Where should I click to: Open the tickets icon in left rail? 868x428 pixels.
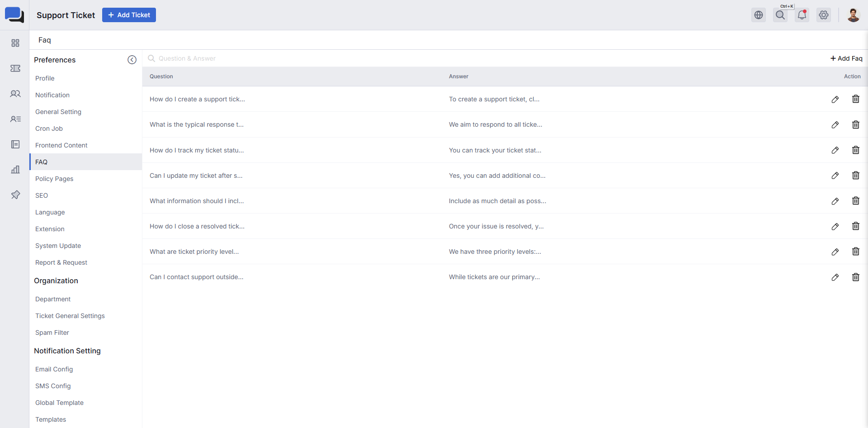[x=15, y=68]
